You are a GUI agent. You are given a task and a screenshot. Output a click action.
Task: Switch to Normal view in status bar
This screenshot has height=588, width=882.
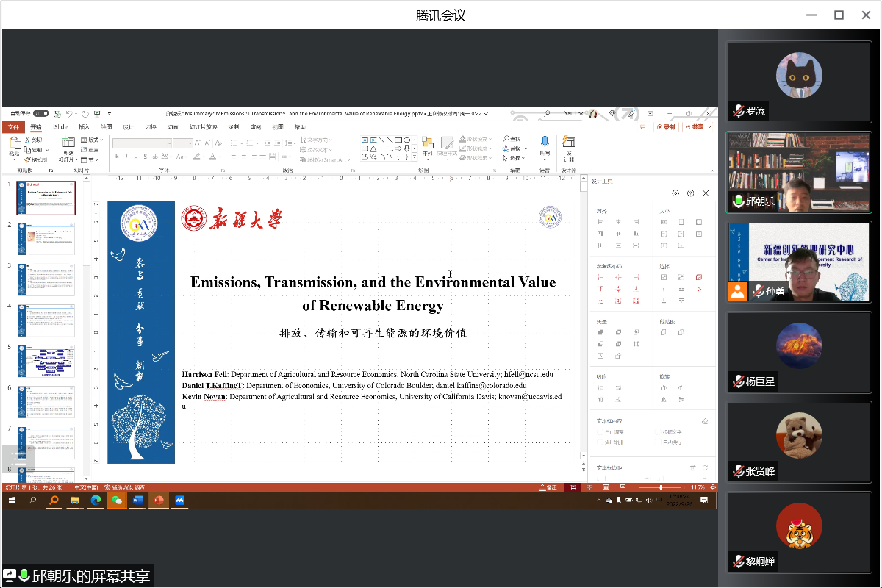tap(572, 487)
